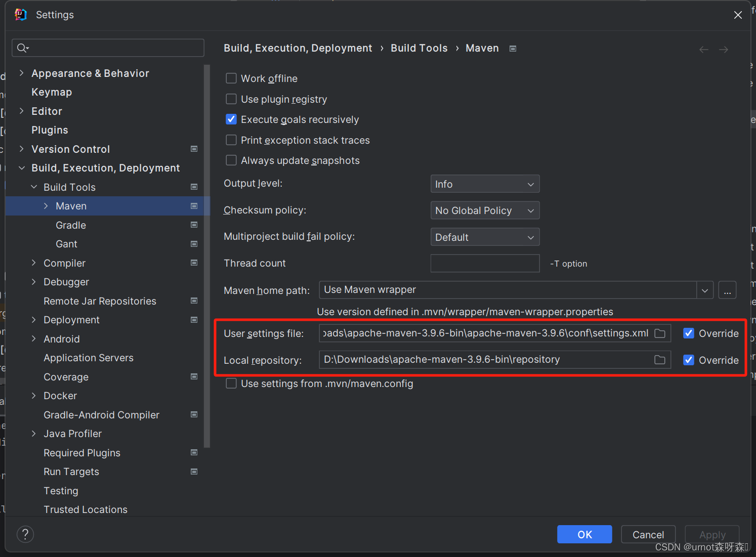Screen dimensions: 756x557
Task: Focus the settings search field
Action: pos(108,48)
